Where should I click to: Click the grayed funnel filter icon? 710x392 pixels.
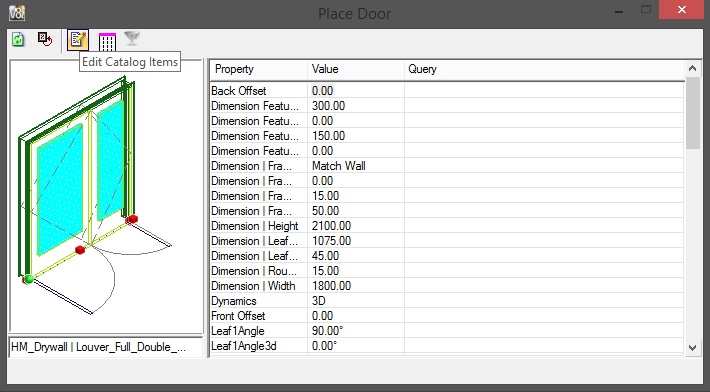point(132,39)
